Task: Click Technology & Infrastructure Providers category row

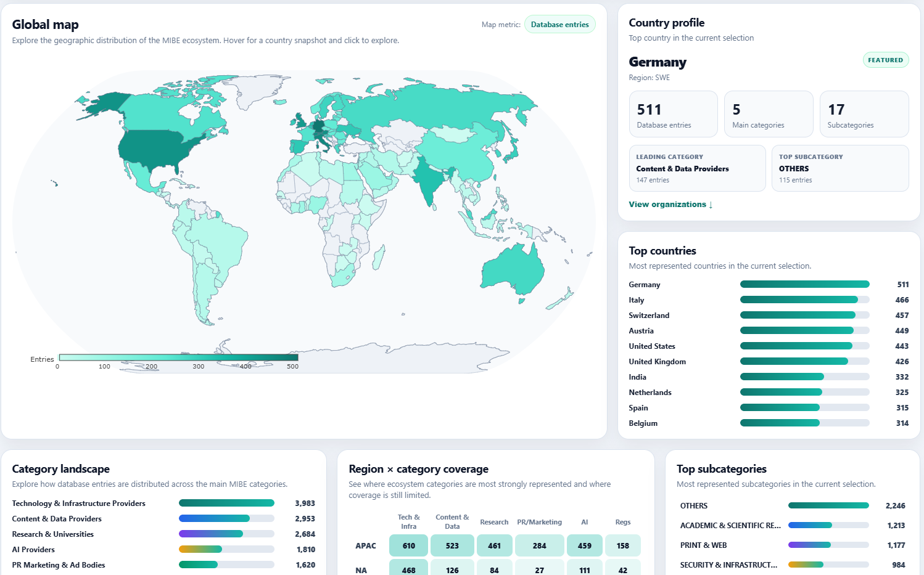Action: click(x=163, y=503)
